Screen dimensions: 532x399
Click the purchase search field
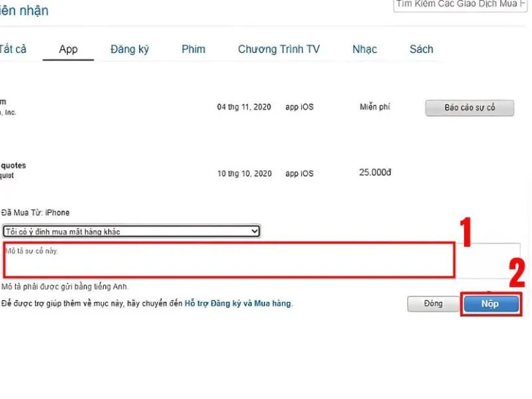460,5
